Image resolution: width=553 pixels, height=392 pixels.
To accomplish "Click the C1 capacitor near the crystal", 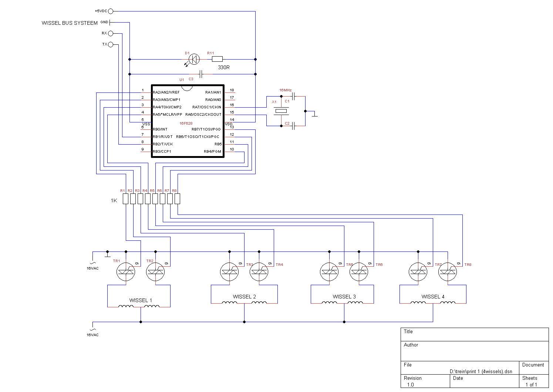I will tap(293, 97).
